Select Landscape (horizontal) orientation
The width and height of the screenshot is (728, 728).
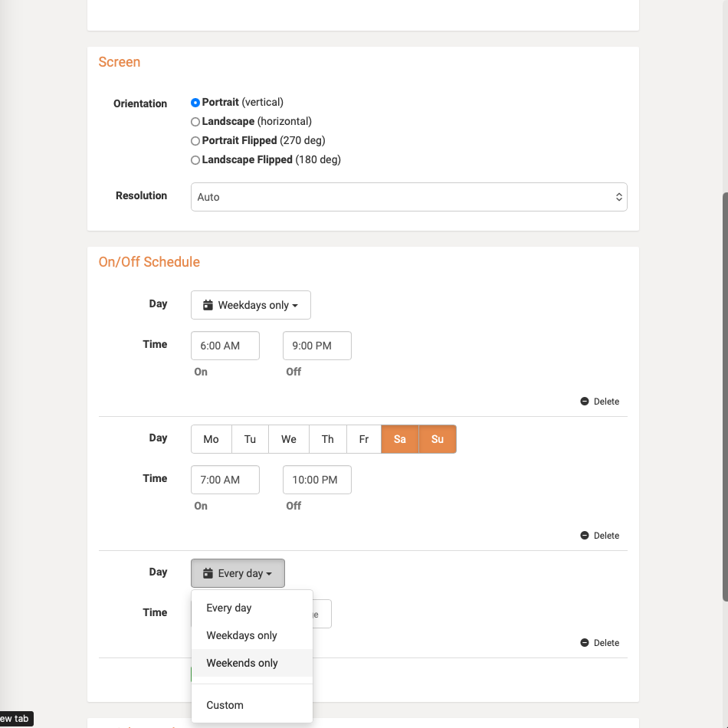[195, 121]
